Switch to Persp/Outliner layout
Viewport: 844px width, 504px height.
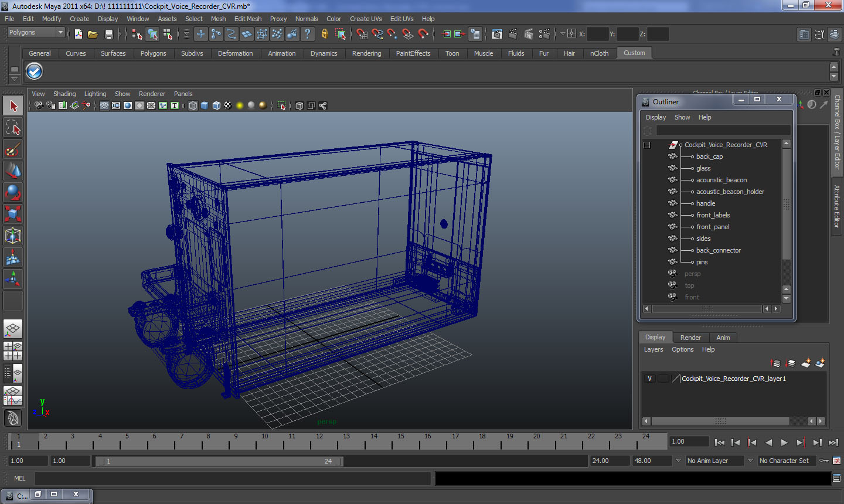[13, 373]
